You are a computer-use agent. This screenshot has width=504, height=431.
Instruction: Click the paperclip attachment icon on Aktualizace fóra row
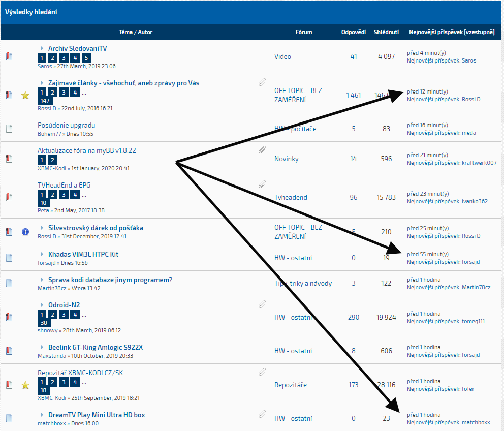[x=262, y=150]
